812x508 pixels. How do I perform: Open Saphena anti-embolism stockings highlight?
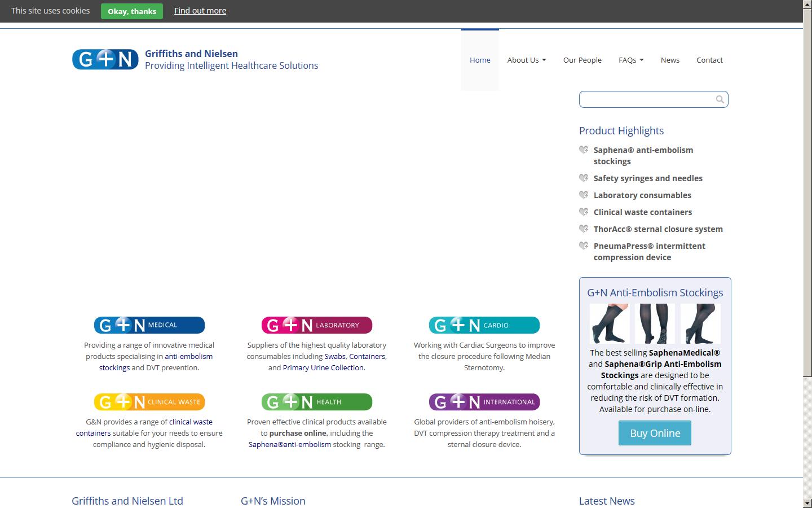click(643, 155)
